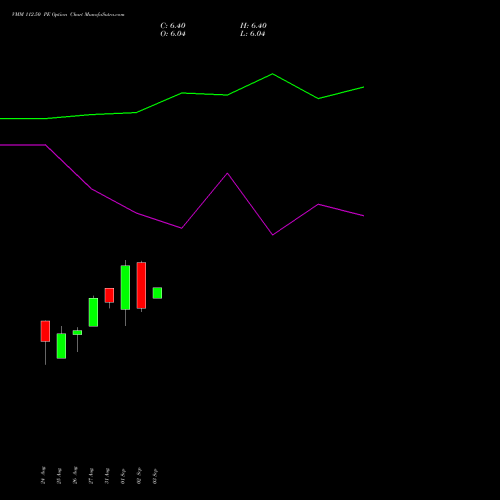Select the tall green candlestick for 01 Sep
Viewport: 500px width, 500px height.
point(125,288)
